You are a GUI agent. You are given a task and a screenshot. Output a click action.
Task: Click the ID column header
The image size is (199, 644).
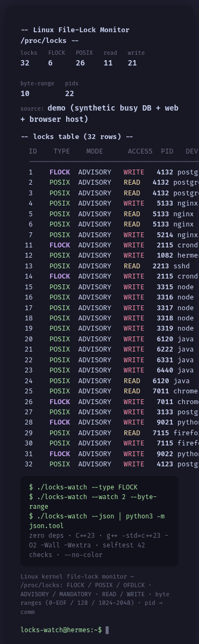(33, 152)
